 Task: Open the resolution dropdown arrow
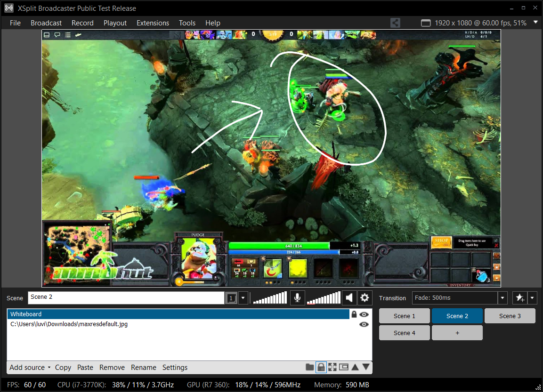click(535, 22)
